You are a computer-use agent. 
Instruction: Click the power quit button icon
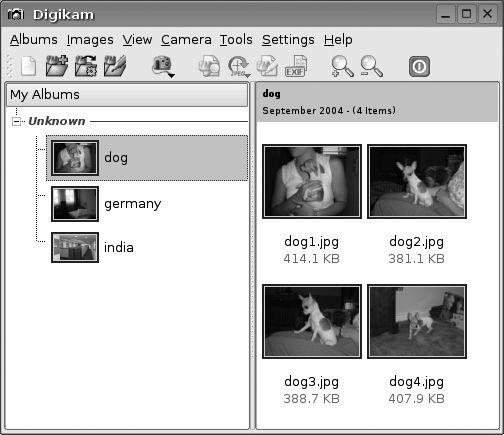(419, 66)
